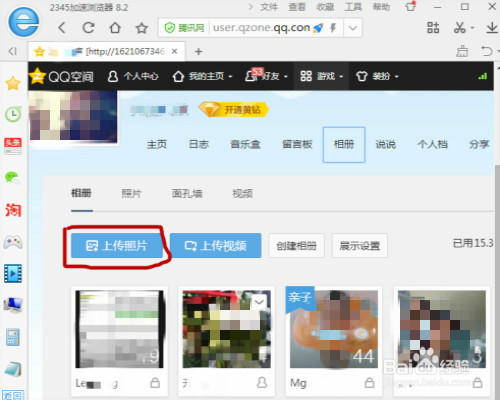Image resolution: width=500 pixels, height=400 pixels.
Task: Click the 展示设置 button
Action: pos(360,246)
